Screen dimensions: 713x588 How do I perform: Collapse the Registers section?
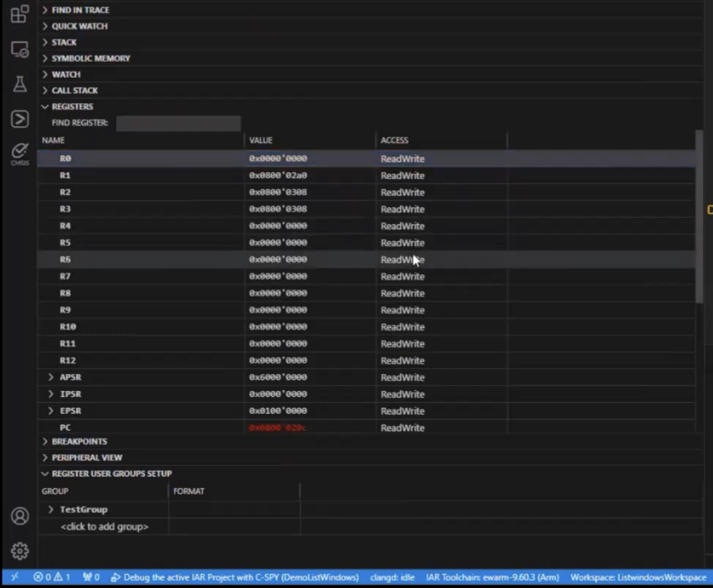pyautogui.click(x=72, y=107)
